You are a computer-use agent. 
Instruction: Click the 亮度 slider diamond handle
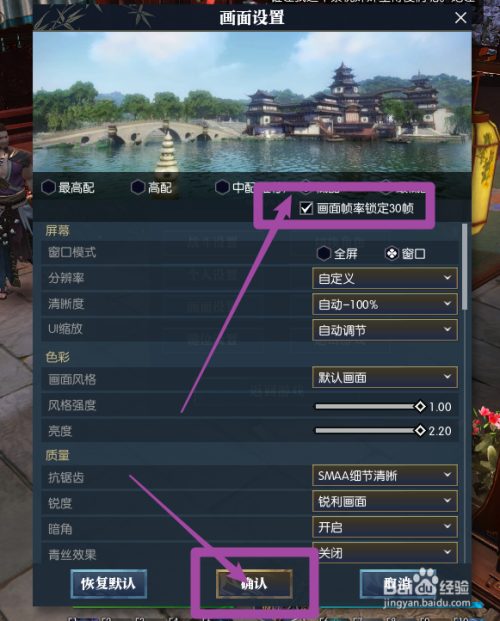[420, 431]
